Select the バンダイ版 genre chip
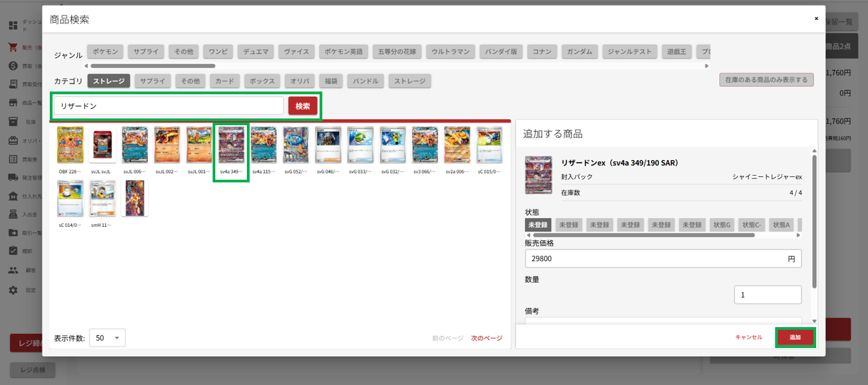This screenshot has height=385, width=868. [501, 51]
